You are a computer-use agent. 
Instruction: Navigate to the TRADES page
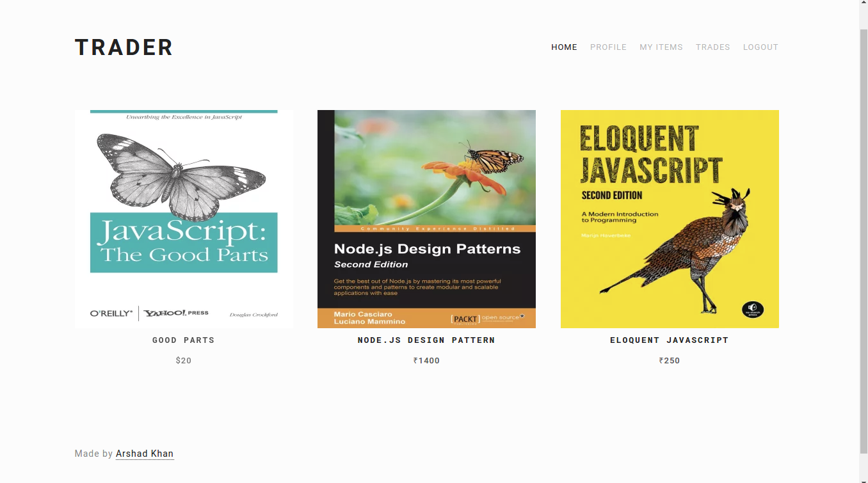coord(712,47)
